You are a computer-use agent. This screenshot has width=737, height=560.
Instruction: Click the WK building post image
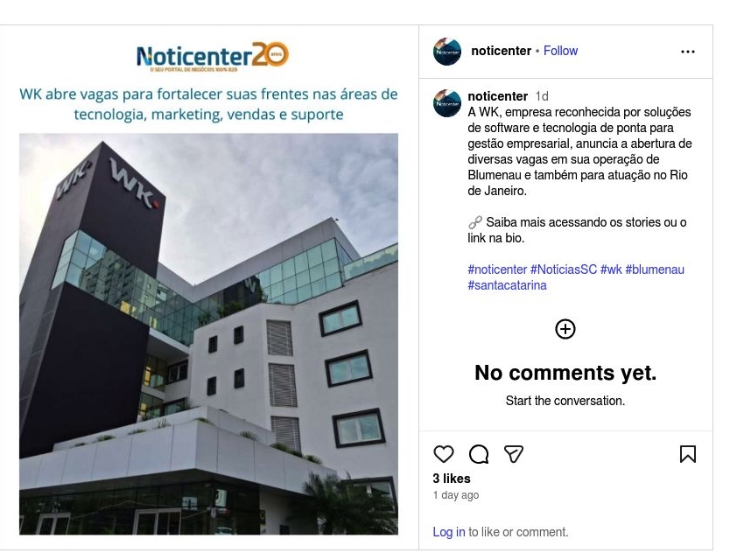208,334
